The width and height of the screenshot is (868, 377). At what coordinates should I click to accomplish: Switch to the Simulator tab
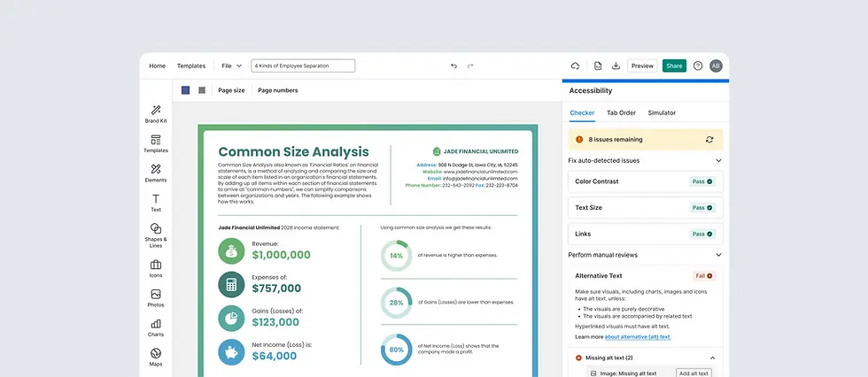(x=662, y=112)
